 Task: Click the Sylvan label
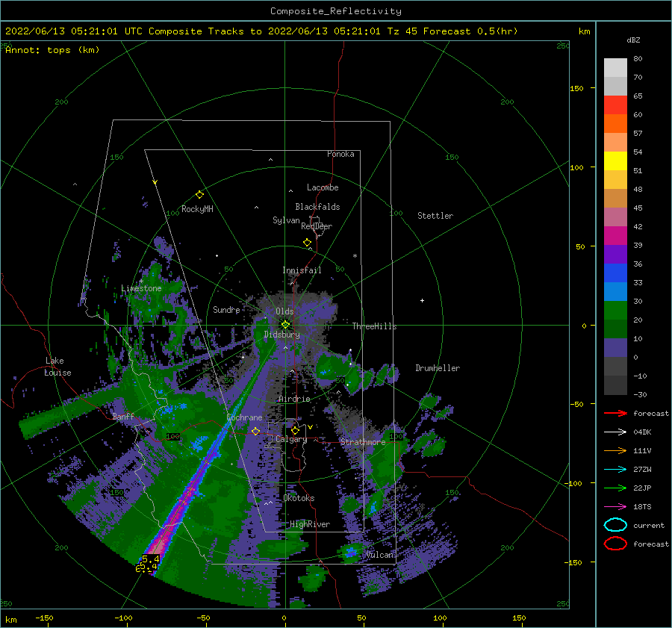coord(286,220)
